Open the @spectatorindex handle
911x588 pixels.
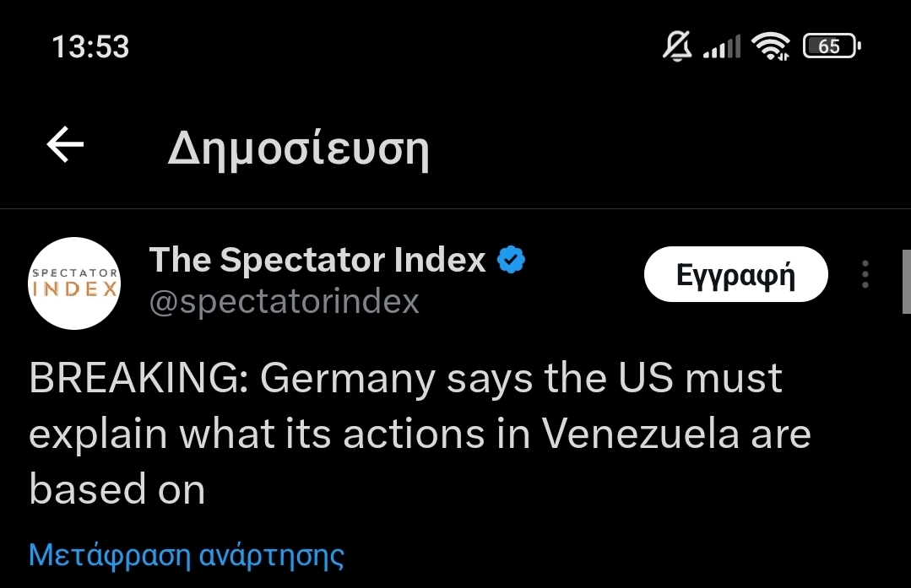click(285, 301)
